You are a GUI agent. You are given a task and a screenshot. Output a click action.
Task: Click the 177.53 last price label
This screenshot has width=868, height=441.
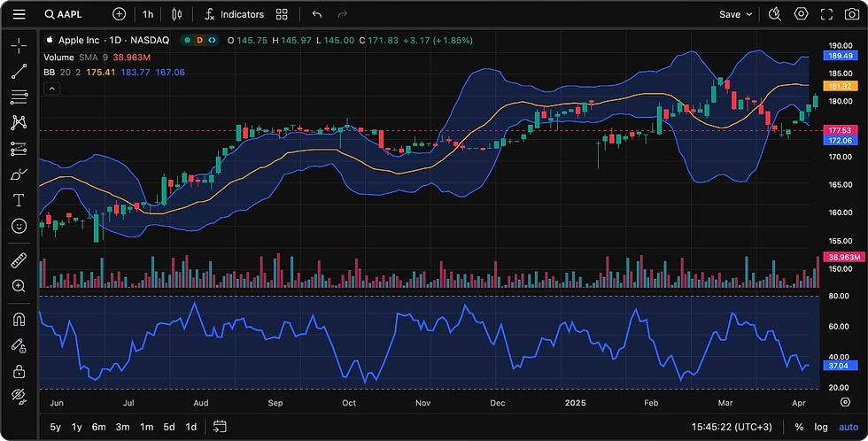point(841,130)
